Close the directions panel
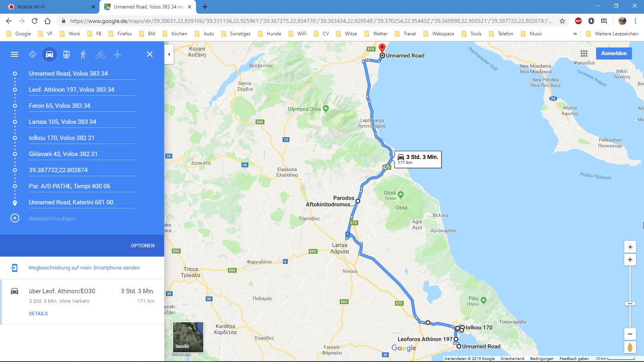 coord(150,54)
